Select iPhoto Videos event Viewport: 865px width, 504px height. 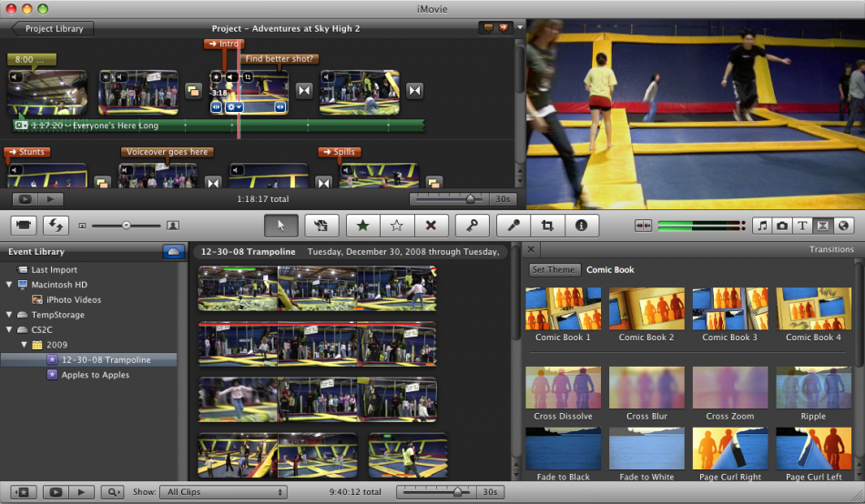coord(74,300)
